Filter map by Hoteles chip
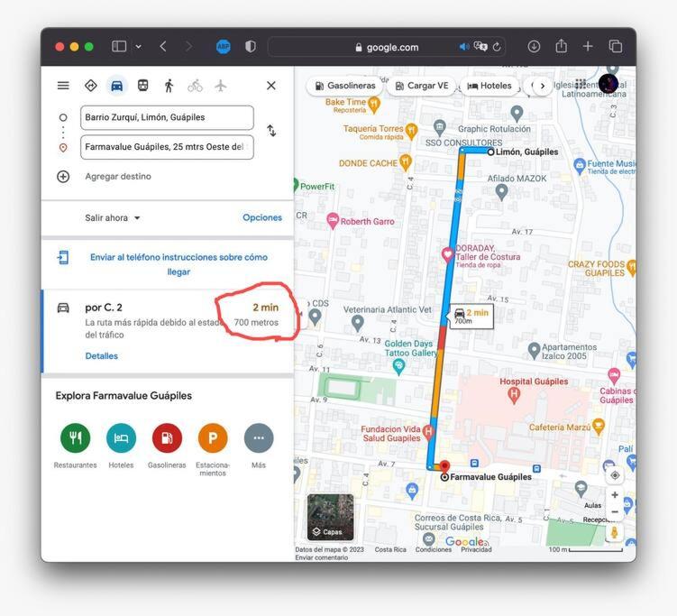 pos(489,86)
